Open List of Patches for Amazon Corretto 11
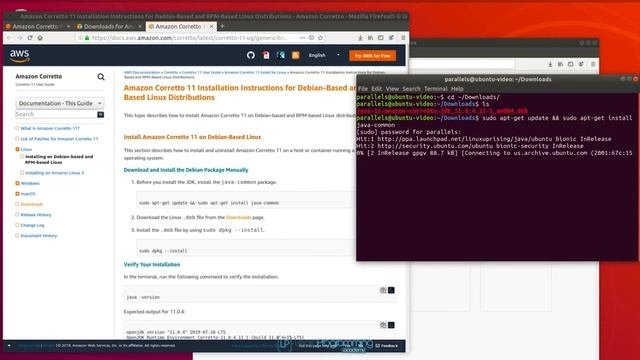The image size is (640, 360). tap(59, 139)
